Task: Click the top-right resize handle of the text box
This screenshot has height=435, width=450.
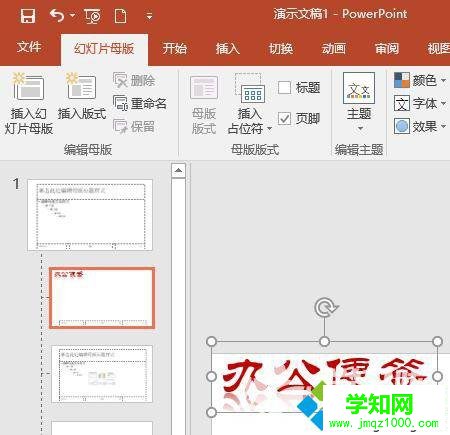Action: click(437, 341)
